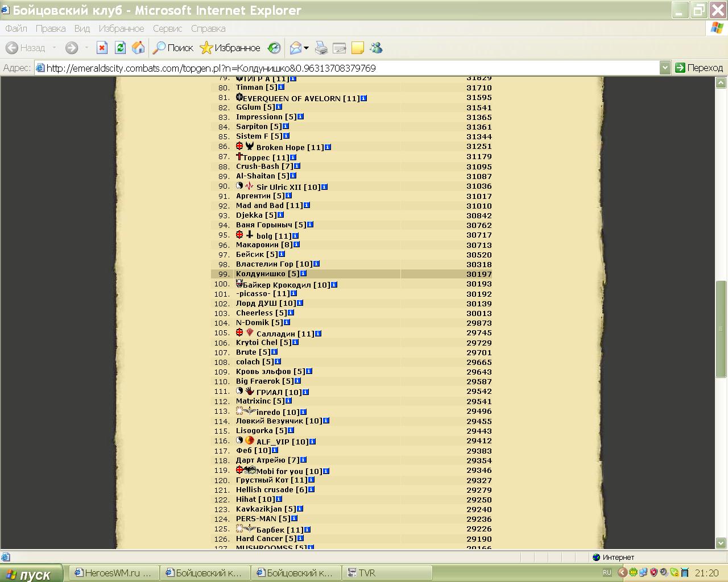Click the Переход (Go) button
This screenshot has width=728, height=582.
tap(699, 68)
